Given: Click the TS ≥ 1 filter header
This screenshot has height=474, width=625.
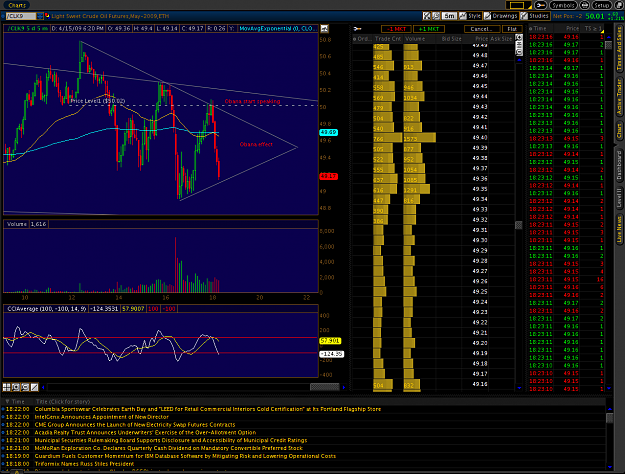Looking at the screenshot, I should coord(593,29).
